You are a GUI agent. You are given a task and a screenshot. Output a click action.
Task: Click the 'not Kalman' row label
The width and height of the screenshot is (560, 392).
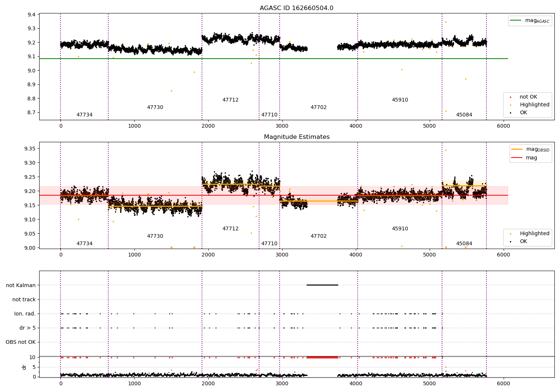(x=21, y=285)
